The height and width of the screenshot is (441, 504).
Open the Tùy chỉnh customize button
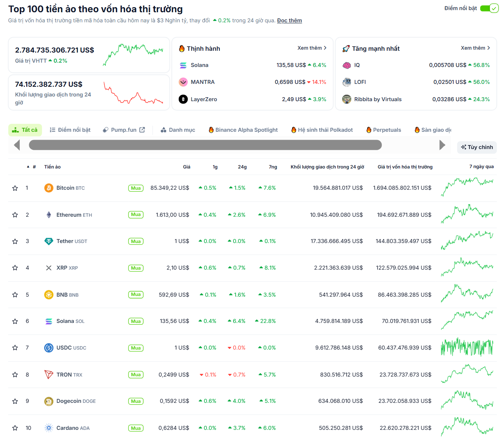tap(477, 147)
